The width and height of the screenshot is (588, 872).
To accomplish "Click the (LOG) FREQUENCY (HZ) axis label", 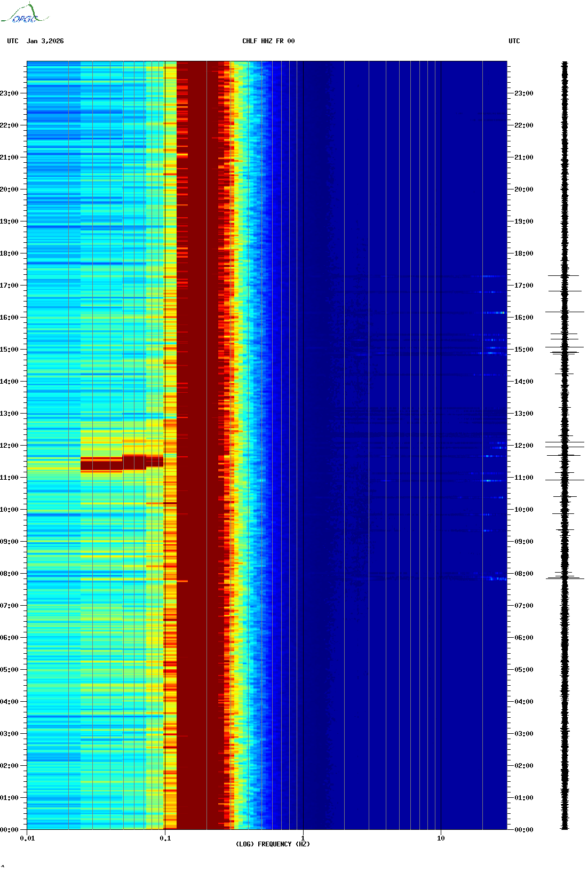I will (x=273, y=844).
